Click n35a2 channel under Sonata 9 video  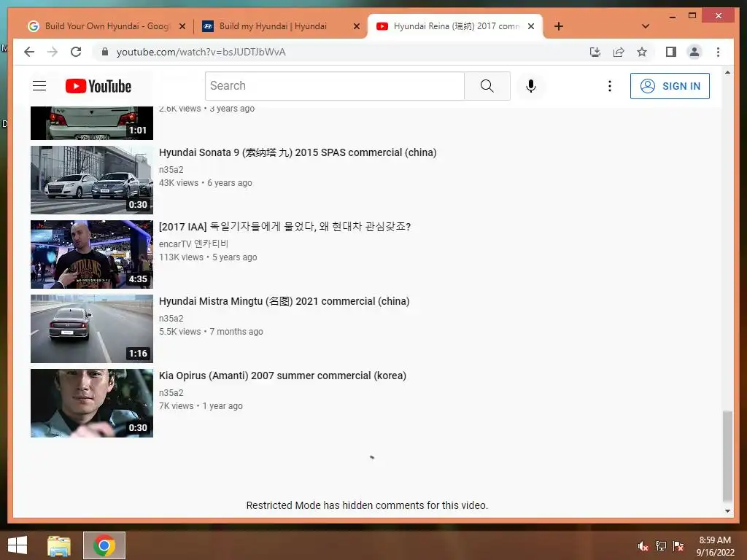point(171,169)
